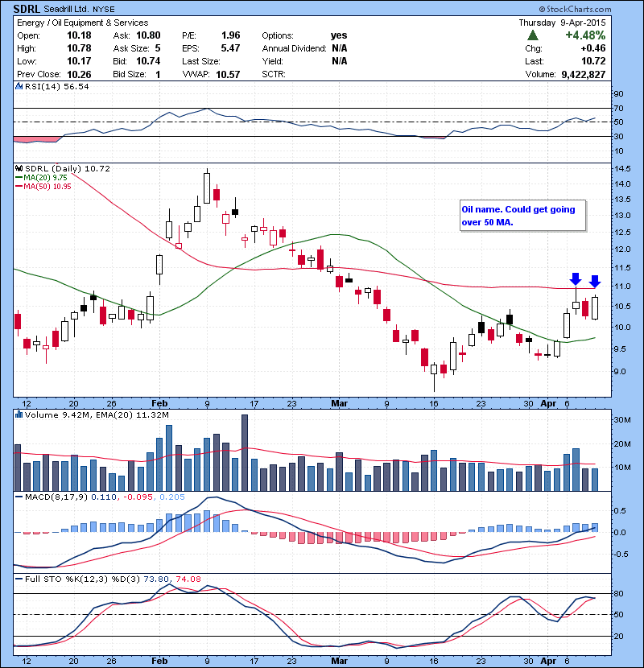
Task: Click the Ask value 10.80
Action: 148,35
